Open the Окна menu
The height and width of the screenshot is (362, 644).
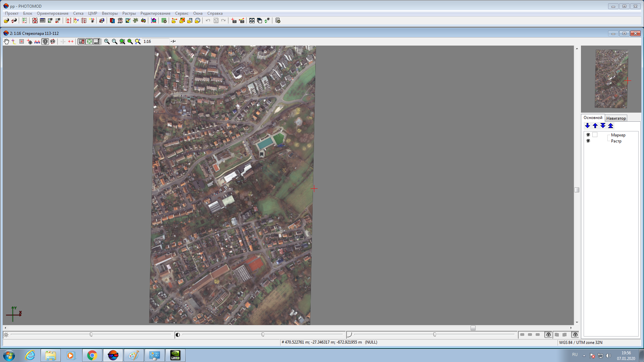198,13
